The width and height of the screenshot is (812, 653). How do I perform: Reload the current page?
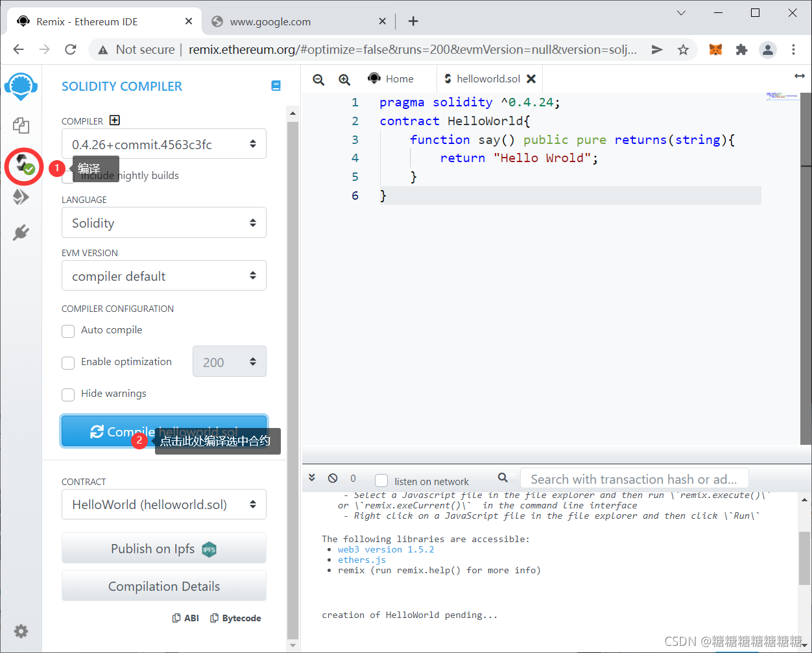tap(71, 49)
